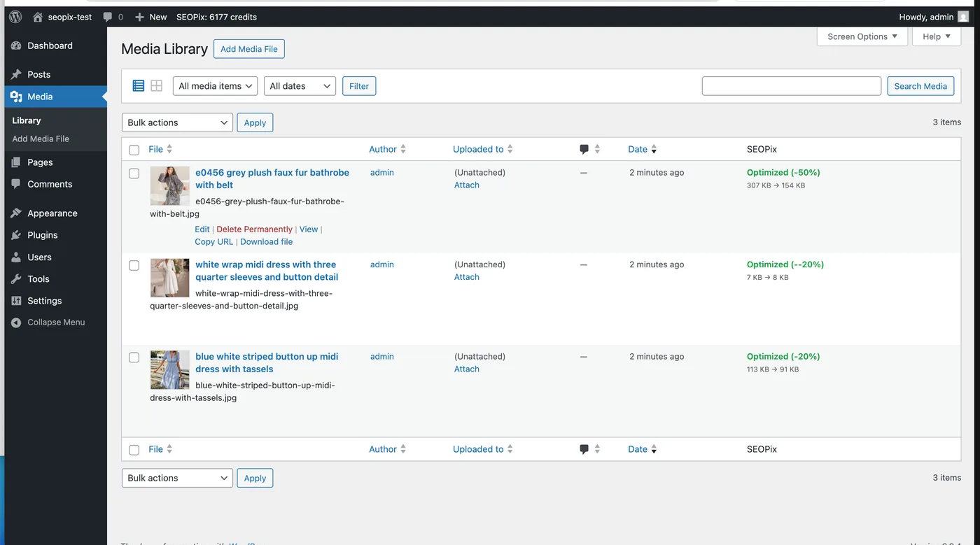Viewport: 980px width, 545px height.
Task: Sort by the comments speech bubble column
Action: tap(583, 149)
